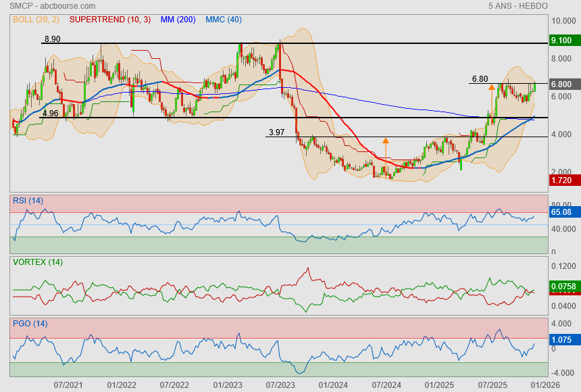Click the green 0.0758 Vortex value tag
The height and width of the screenshot is (392, 581).
tap(563, 287)
